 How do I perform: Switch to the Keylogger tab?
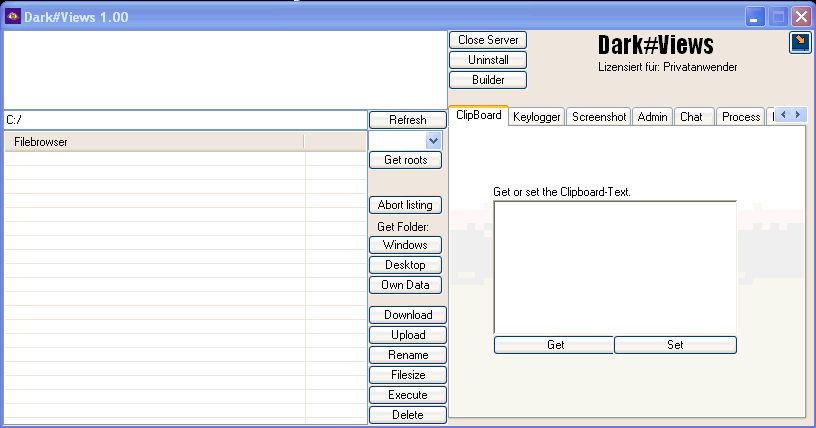tap(537, 117)
